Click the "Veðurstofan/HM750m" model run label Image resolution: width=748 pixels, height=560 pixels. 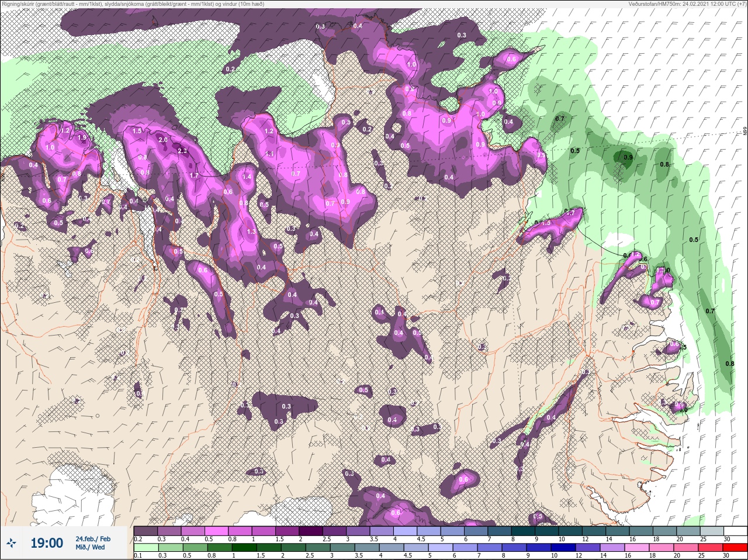click(687, 4)
